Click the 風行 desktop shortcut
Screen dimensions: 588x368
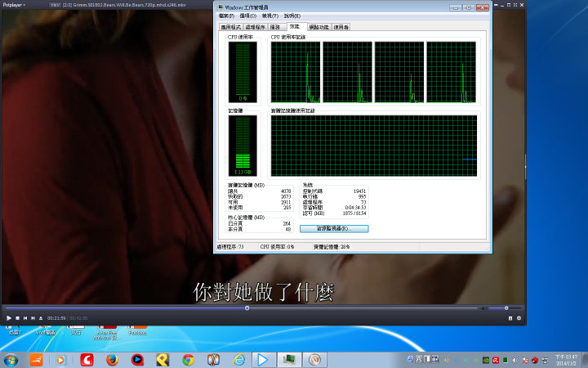[x=76, y=331]
